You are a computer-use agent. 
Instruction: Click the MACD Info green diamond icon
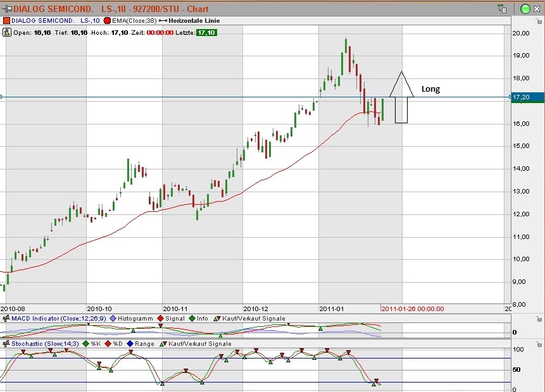click(x=192, y=319)
